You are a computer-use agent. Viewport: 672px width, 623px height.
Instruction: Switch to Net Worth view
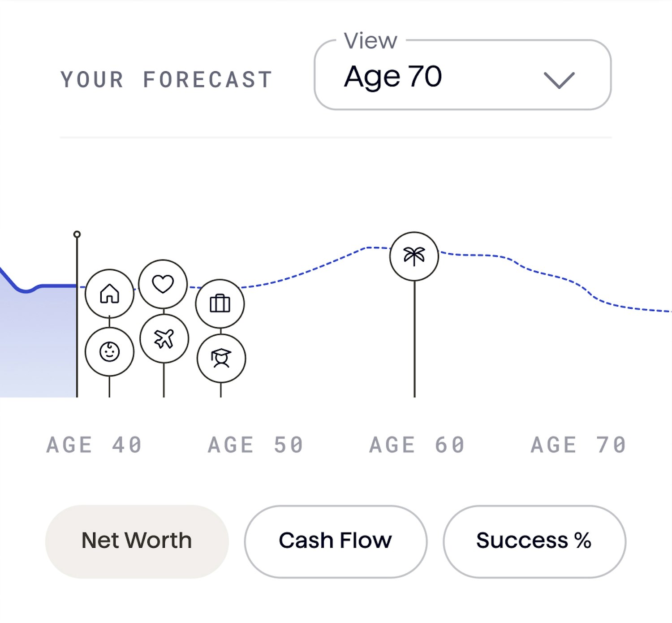coord(137,541)
